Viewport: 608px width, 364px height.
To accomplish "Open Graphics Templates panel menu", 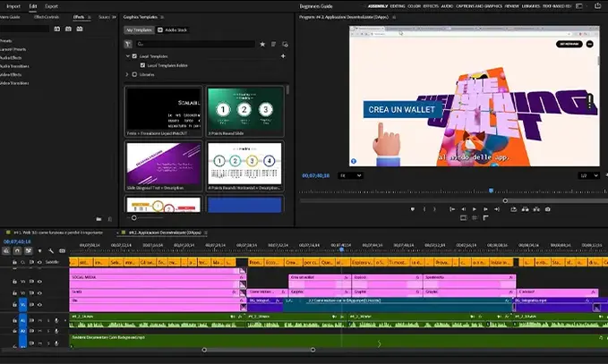I will coord(162,17).
